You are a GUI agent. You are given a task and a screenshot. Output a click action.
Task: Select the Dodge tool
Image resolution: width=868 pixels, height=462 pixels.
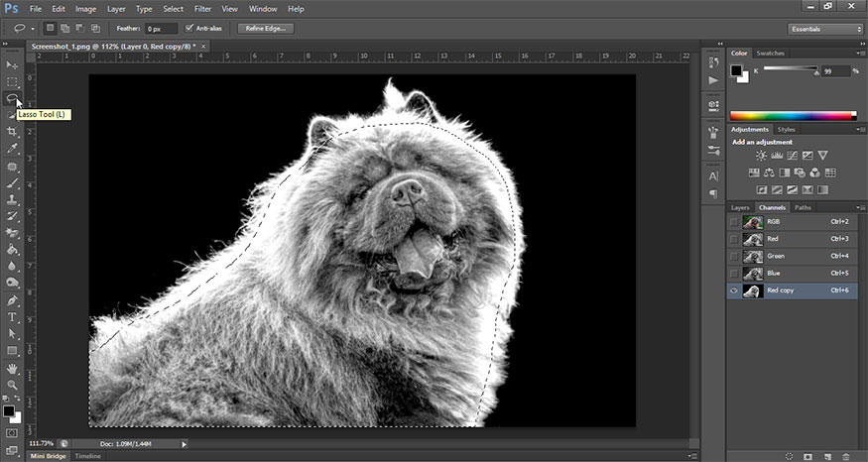[12, 283]
